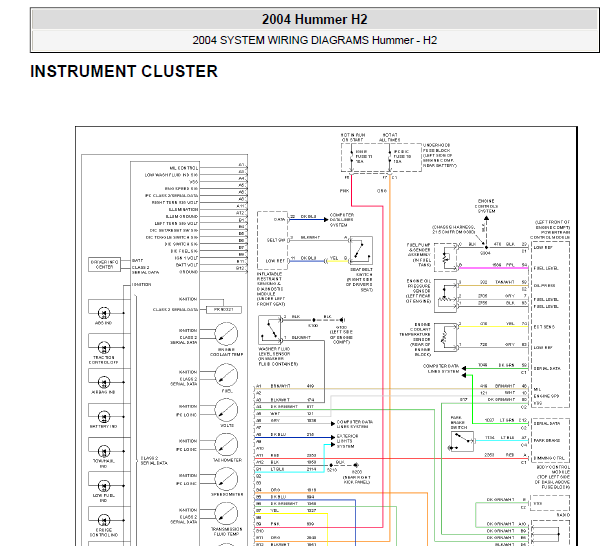
Task: Click the "SEAT BELT SWITCH" label
Action: click(x=361, y=272)
